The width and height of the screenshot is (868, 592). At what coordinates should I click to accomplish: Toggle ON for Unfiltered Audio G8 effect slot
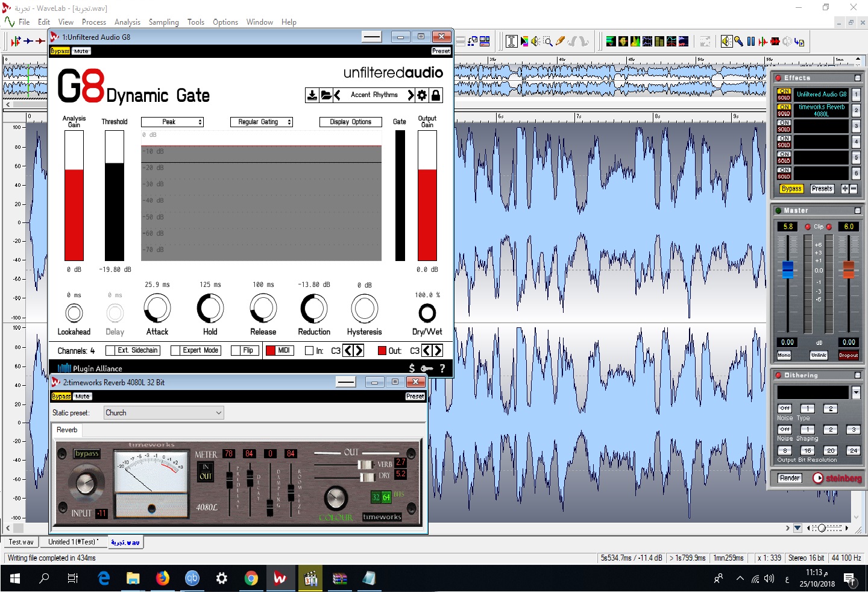[784, 91]
